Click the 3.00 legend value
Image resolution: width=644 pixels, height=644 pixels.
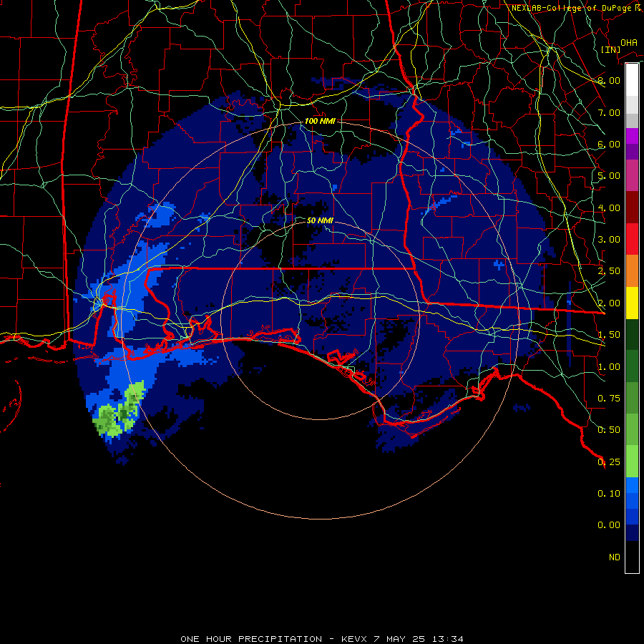(x=609, y=240)
